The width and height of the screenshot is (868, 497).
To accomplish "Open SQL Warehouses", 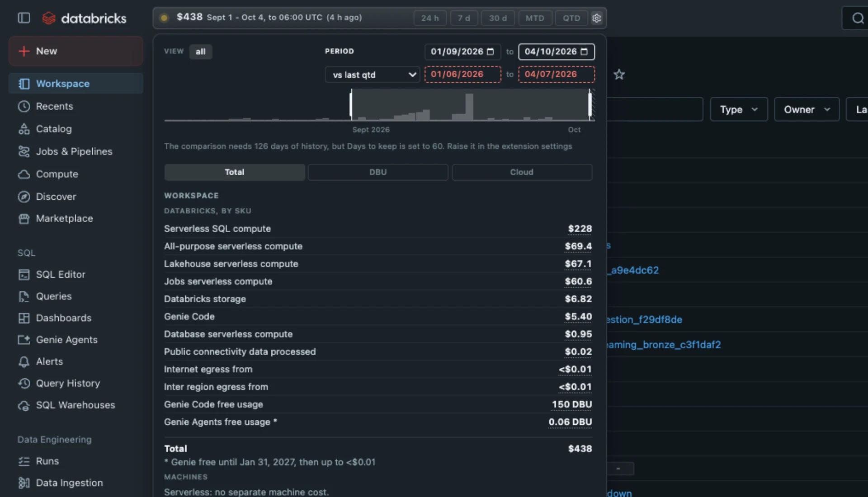I will (x=76, y=405).
